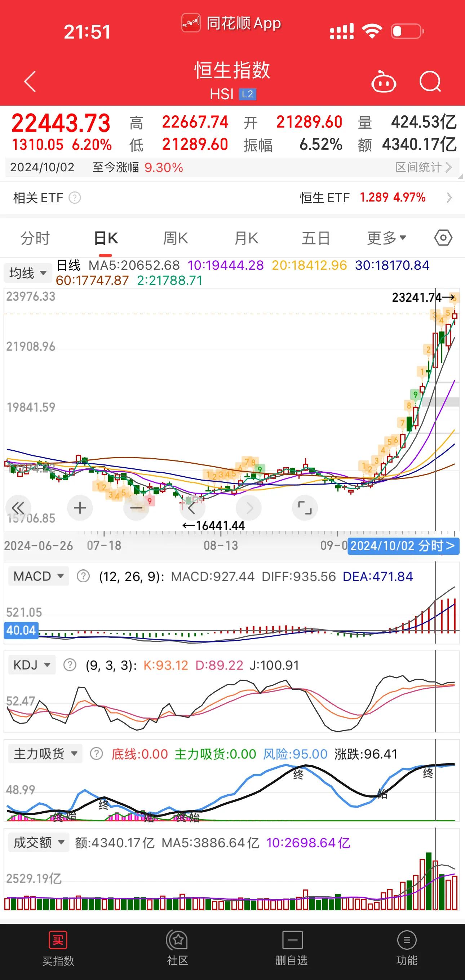Open MACD indicator dropdown
Viewport: 465px width, 980px height.
pyautogui.click(x=39, y=576)
